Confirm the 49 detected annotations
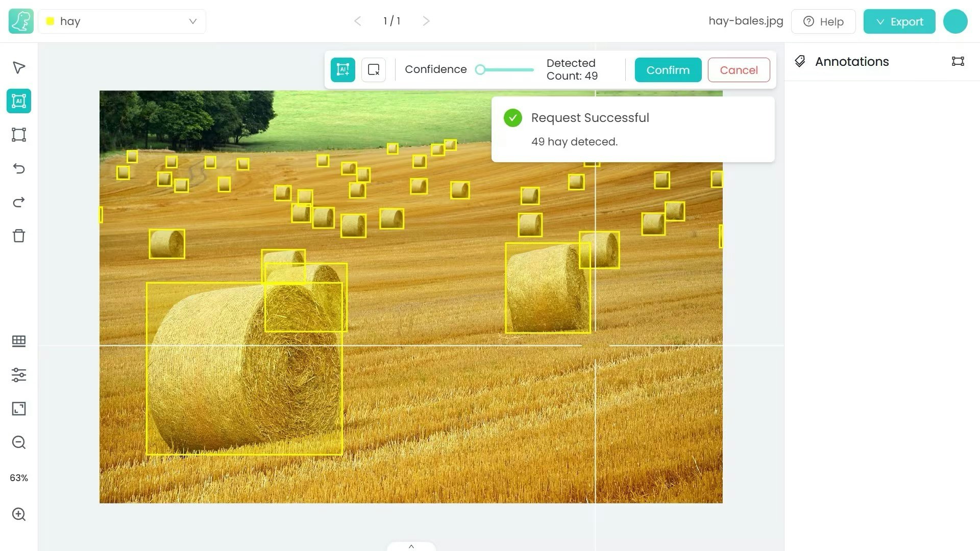The width and height of the screenshot is (980, 551). 668,70
